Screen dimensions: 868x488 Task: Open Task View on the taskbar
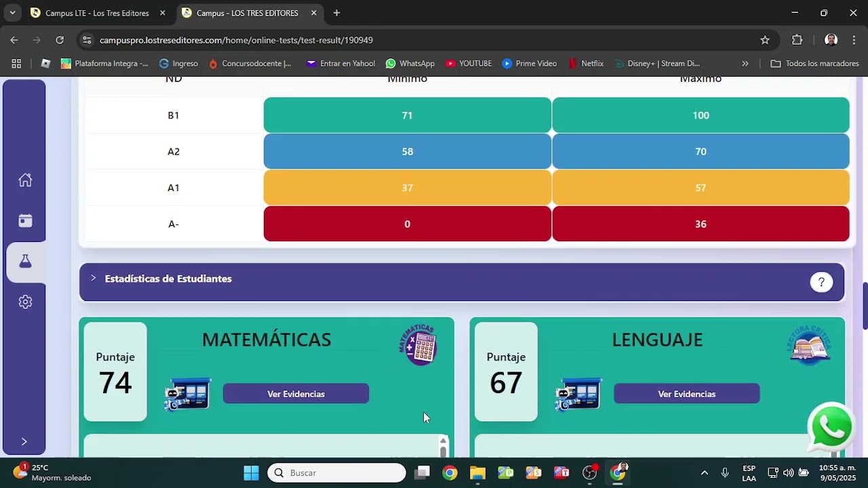click(x=422, y=472)
